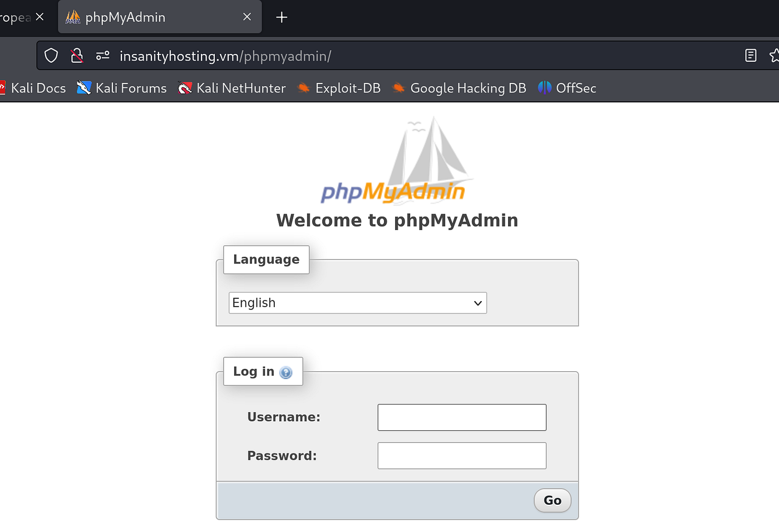Viewport: 779px width, 532px height.
Task: Open the OffSec bookmark
Action: tap(567, 88)
